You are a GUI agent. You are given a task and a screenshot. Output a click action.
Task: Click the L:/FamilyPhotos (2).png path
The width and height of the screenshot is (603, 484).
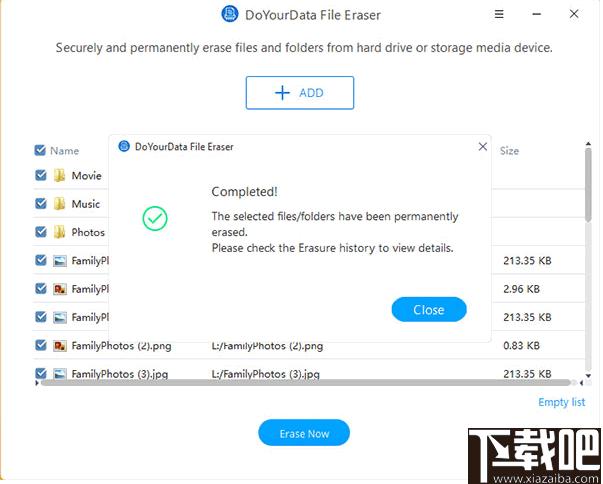coord(267,346)
